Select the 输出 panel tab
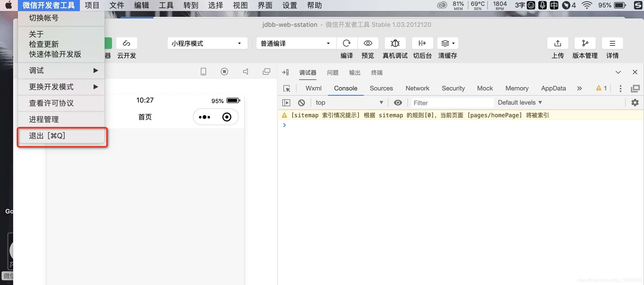Viewport: 644px width, 285px height. 355,73
